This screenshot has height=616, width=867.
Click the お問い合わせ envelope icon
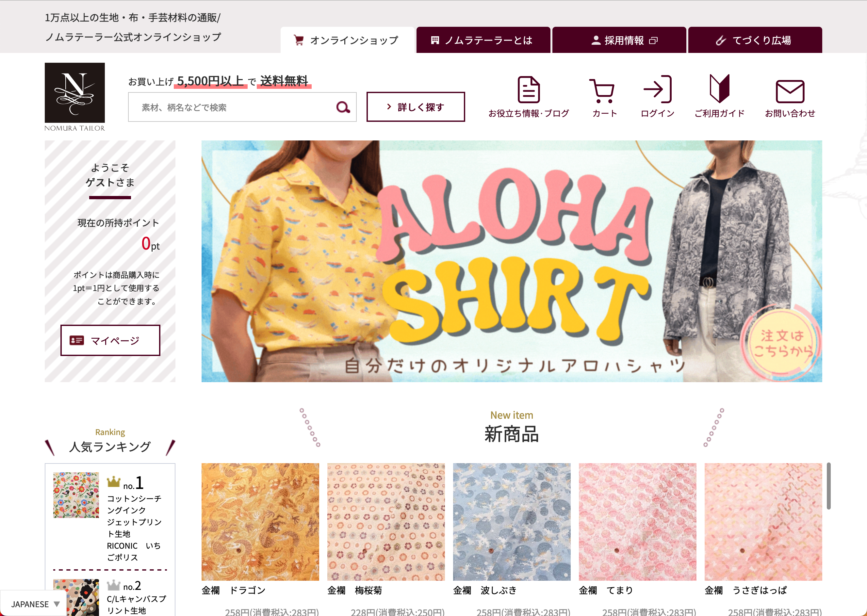pyautogui.click(x=790, y=91)
